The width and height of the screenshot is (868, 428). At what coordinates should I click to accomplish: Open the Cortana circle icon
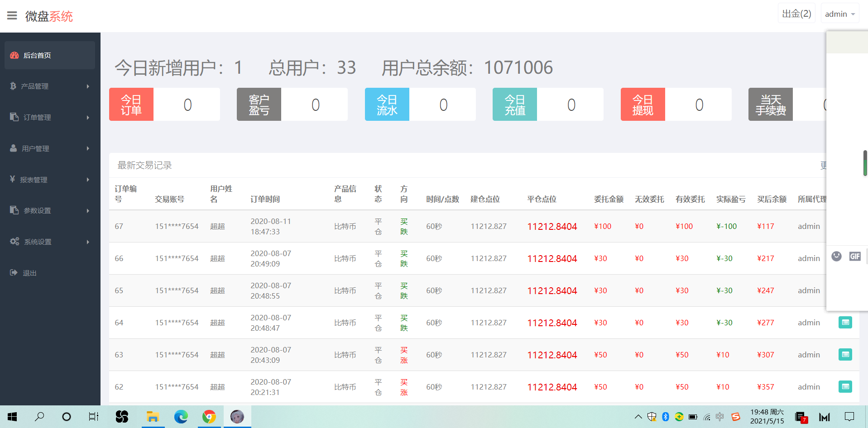click(x=67, y=417)
